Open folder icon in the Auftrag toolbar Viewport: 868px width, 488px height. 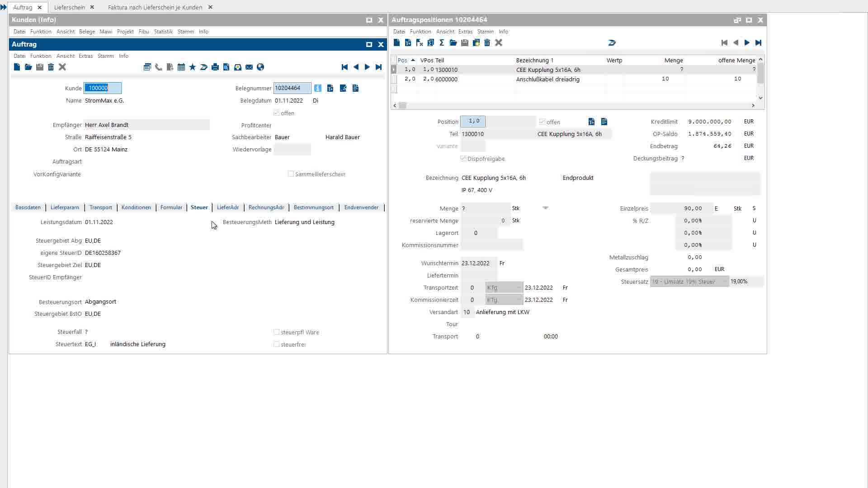tap(28, 67)
